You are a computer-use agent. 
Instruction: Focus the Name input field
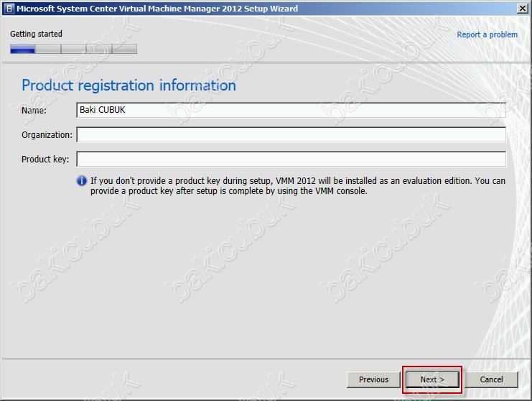point(291,110)
